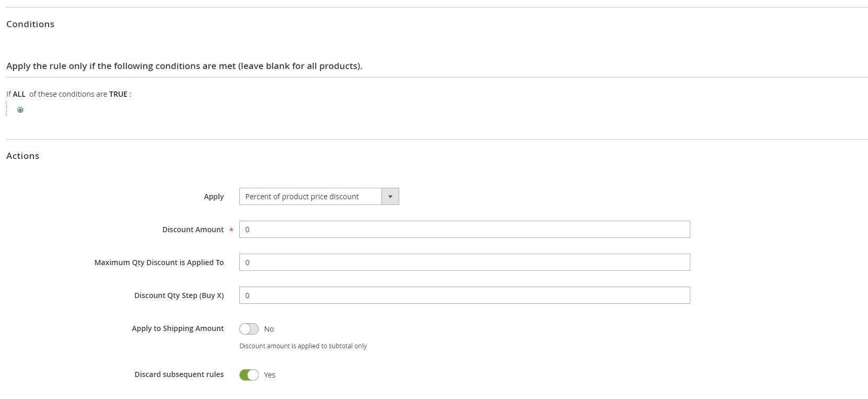Click the arrow button on the Apply dropdown
This screenshot has height=399, width=868.
(390, 197)
